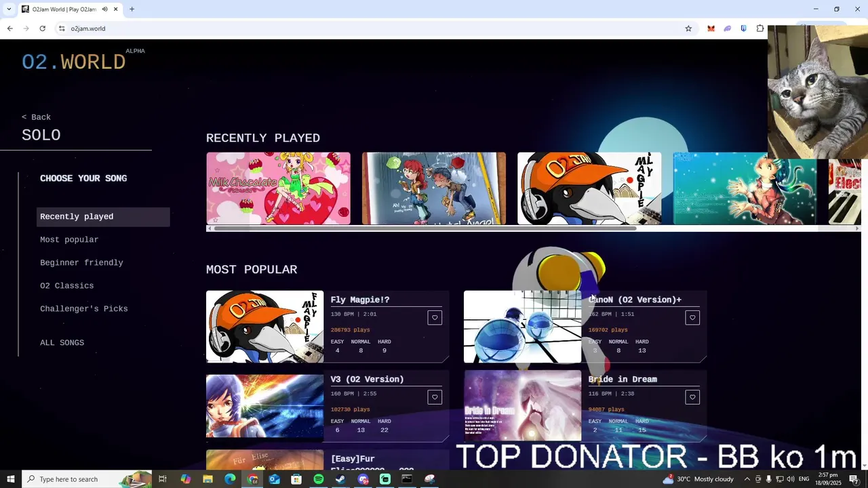This screenshot has width=868, height=488.
Task: Close the O2Jam World browser tab
Action: point(116,9)
